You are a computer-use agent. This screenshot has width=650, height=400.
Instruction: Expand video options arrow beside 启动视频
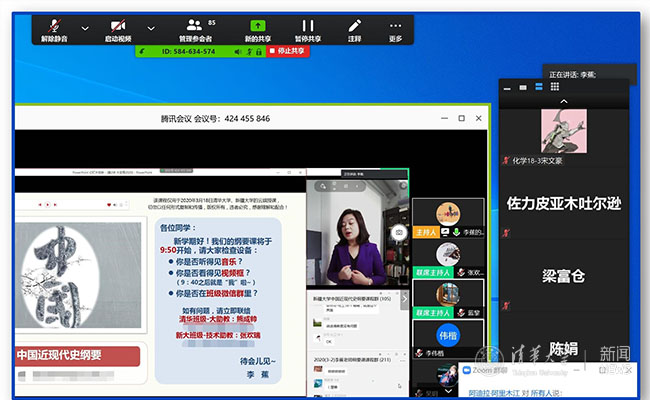tap(151, 28)
